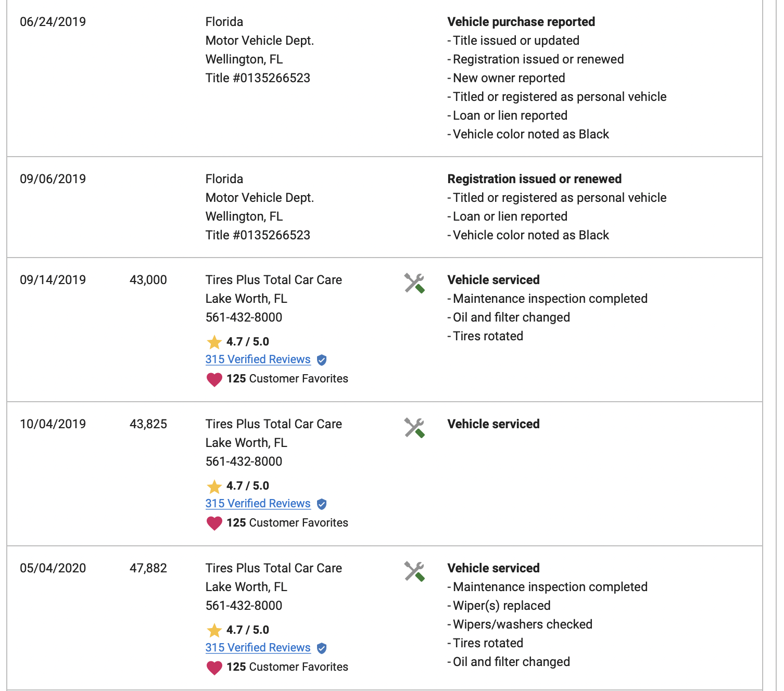Open 315 Verified Reviews link for 05/04/2020
This screenshot has width=784, height=691.
tap(258, 648)
